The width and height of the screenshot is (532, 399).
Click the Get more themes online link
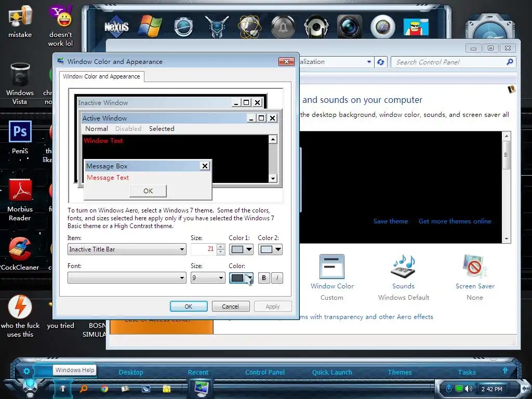(455, 221)
